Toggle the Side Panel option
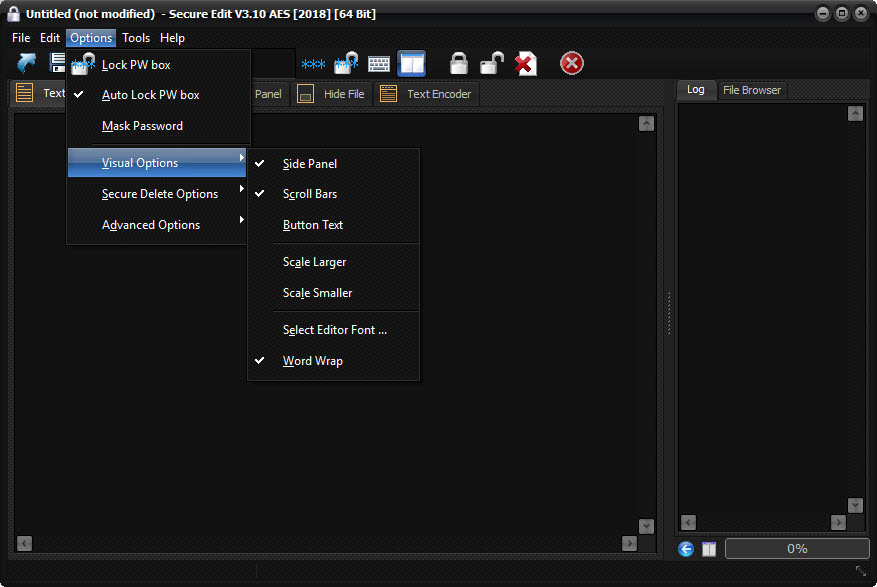The width and height of the screenshot is (877, 587). coord(333,164)
